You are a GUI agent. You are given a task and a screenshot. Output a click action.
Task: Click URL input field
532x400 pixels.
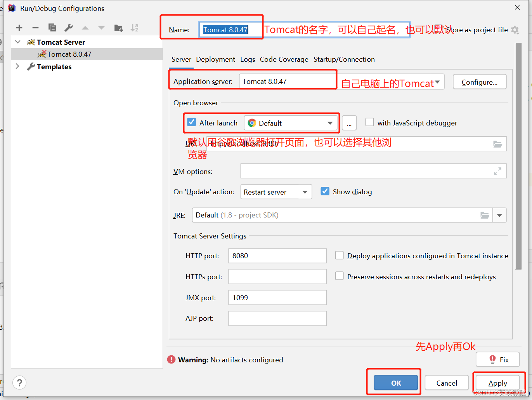click(x=356, y=144)
